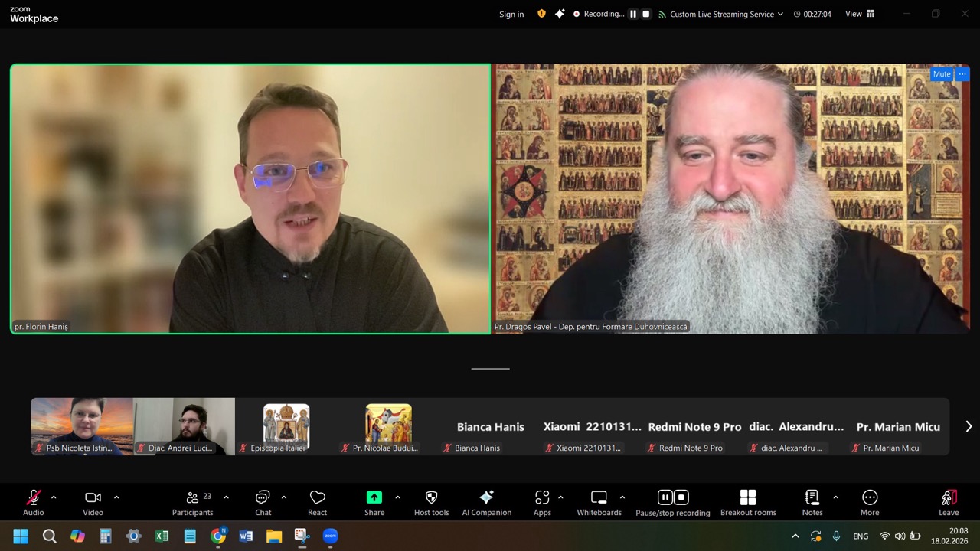Click Mute on Pr. Dragos Pavel's video

941,74
